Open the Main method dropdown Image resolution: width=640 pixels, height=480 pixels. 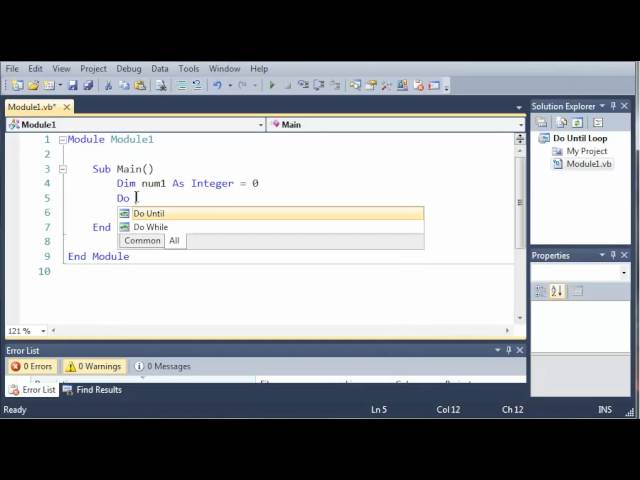point(396,125)
